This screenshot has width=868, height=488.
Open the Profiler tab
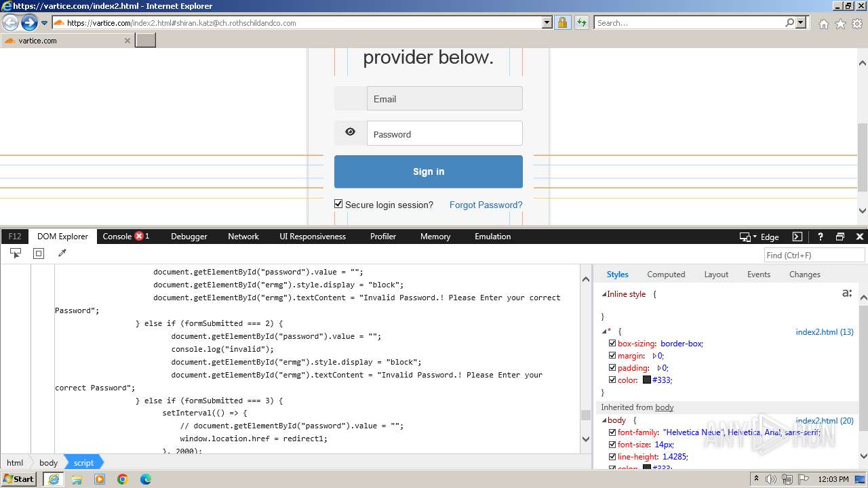(383, 237)
